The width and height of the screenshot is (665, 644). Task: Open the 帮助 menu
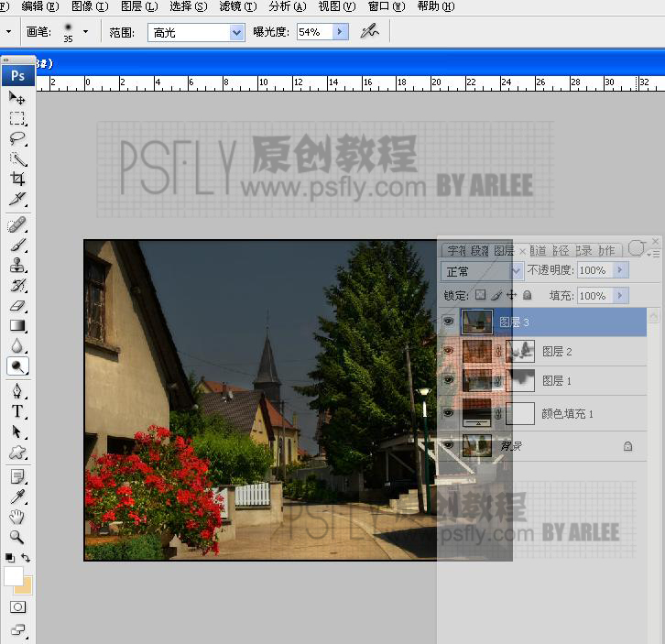coord(436,6)
